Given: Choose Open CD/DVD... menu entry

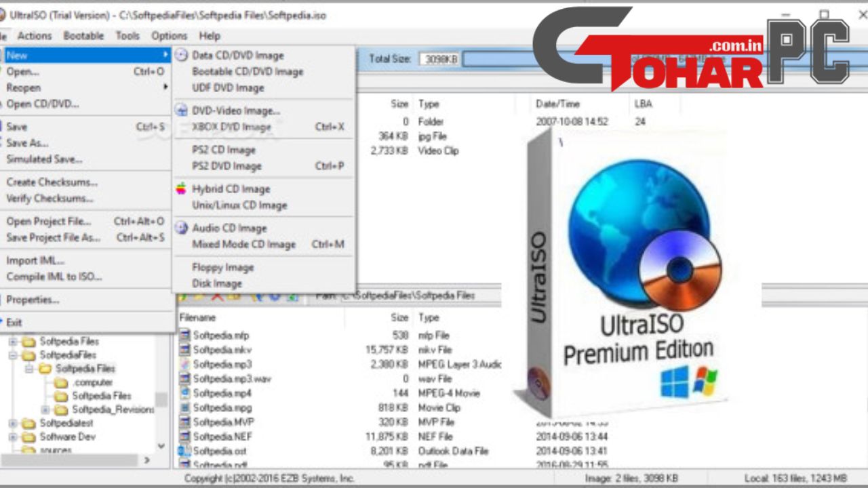Looking at the screenshot, I should click(85, 104).
